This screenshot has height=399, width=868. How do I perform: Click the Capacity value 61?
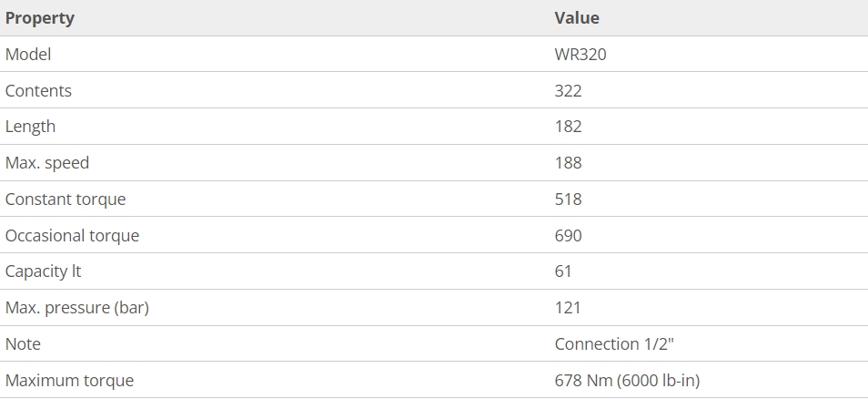(x=563, y=271)
